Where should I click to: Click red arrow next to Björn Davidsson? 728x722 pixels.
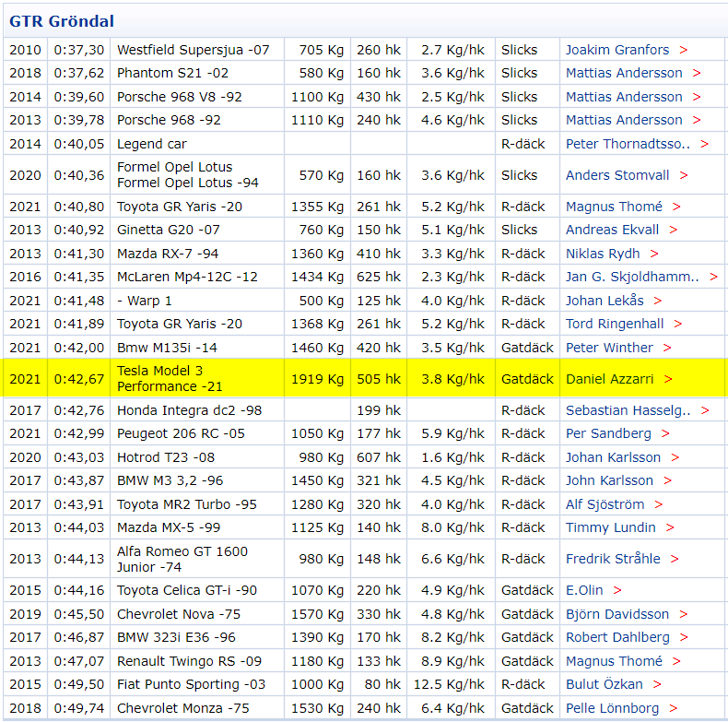click(x=683, y=614)
